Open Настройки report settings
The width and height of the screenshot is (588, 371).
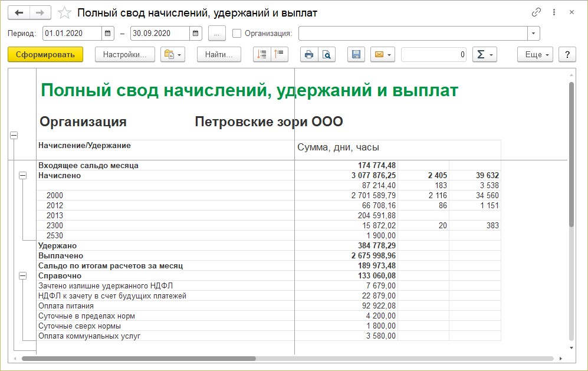click(x=125, y=54)
